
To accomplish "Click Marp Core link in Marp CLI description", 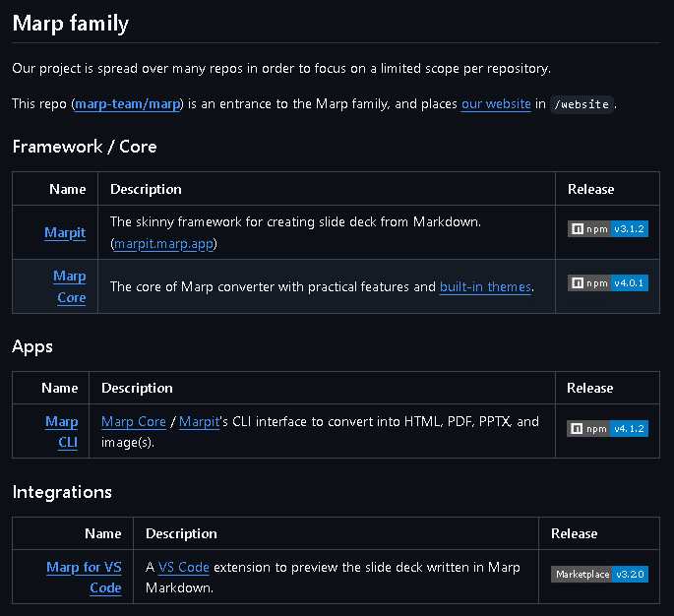I will point(134,421).
